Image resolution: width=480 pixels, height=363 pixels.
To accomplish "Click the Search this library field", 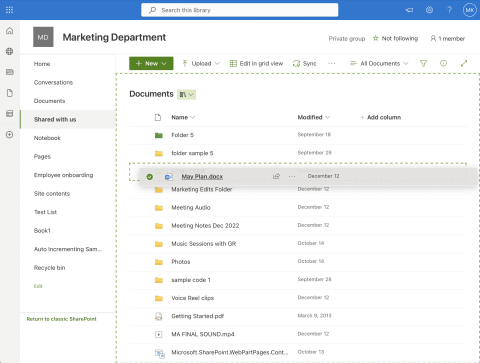I will (239, 10).
